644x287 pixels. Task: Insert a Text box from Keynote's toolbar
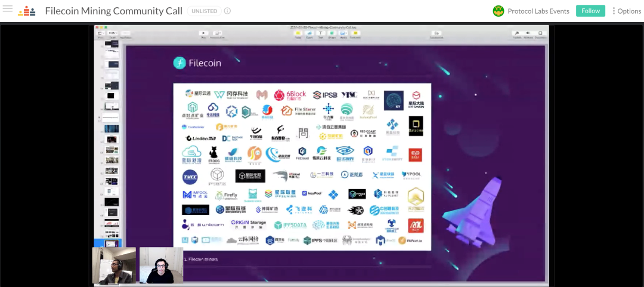tap(320, 34)
